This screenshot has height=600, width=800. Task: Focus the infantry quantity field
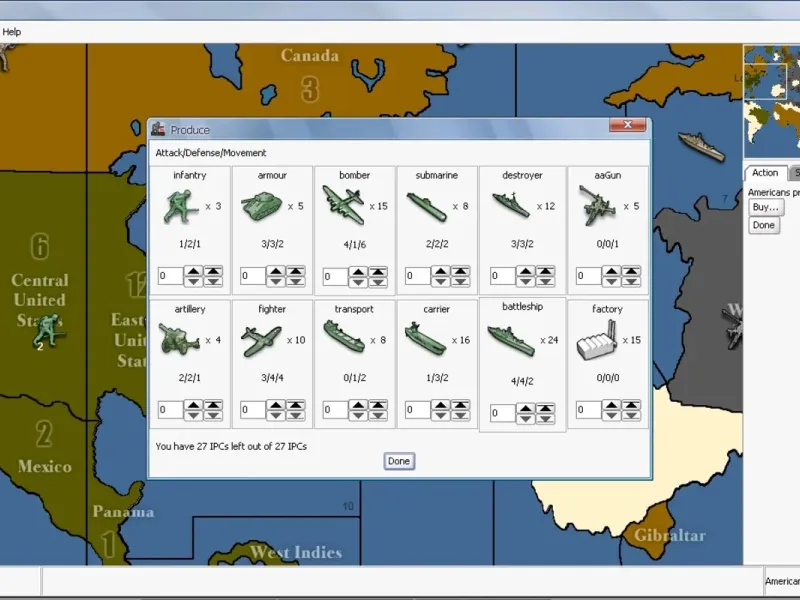point(170,276)
